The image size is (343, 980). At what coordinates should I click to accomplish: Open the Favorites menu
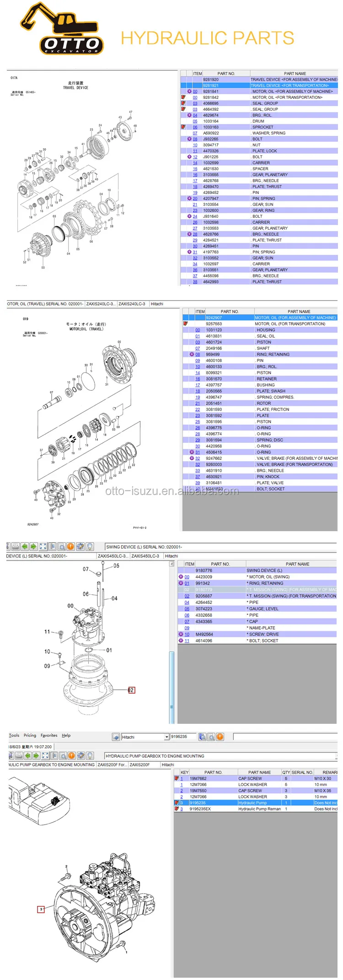click(x=49, y=736)
